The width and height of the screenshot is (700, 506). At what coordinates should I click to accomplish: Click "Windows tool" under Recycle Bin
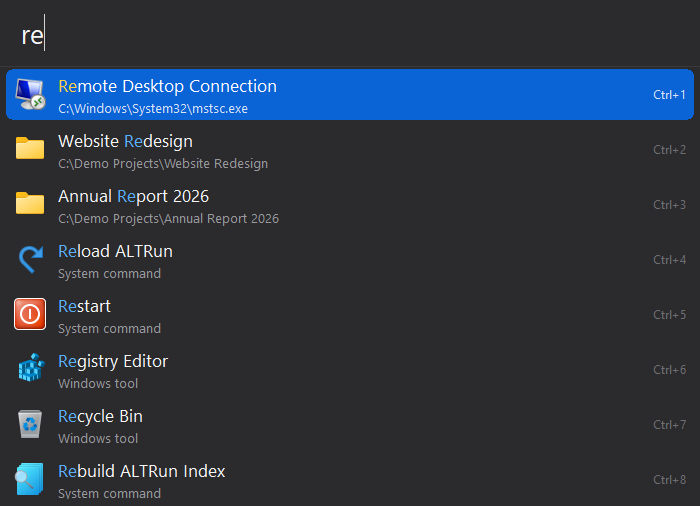click(x=98, y=438)
